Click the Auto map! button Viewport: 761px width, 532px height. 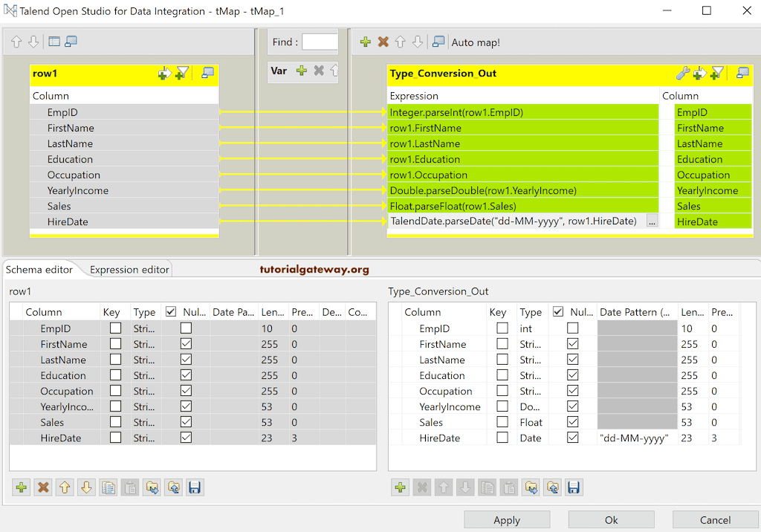(x=476, y=42)
